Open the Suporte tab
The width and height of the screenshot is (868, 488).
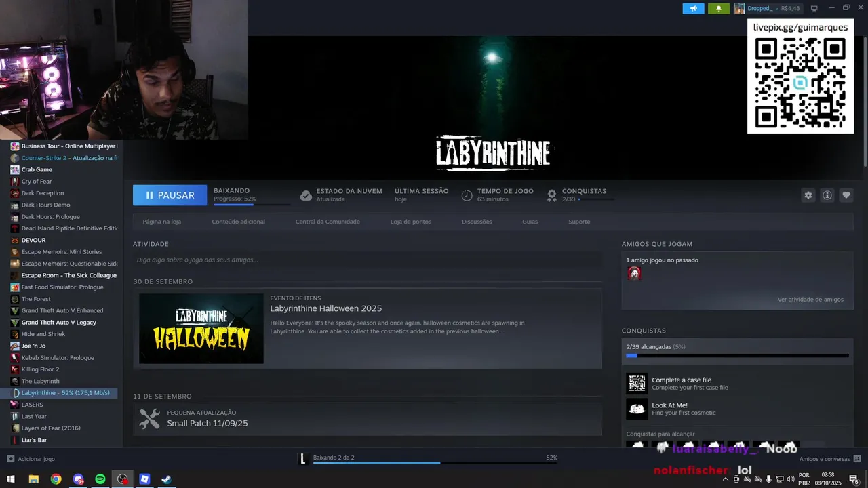click(x=579, y=222)
